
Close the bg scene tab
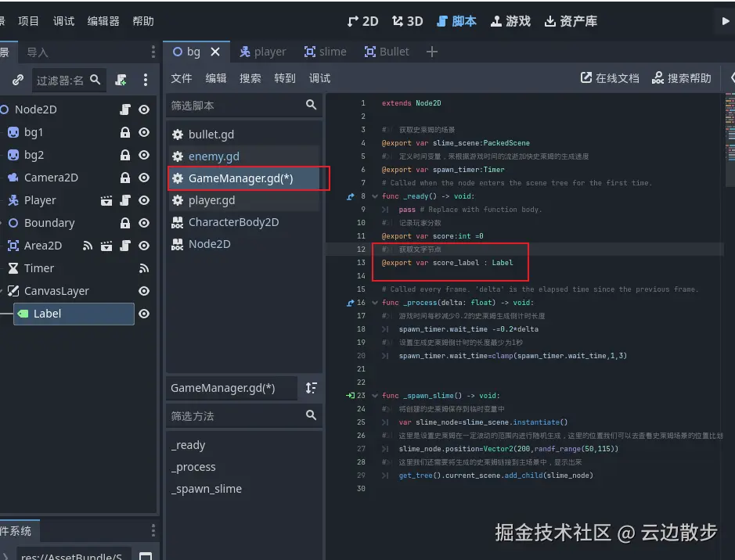215,52
